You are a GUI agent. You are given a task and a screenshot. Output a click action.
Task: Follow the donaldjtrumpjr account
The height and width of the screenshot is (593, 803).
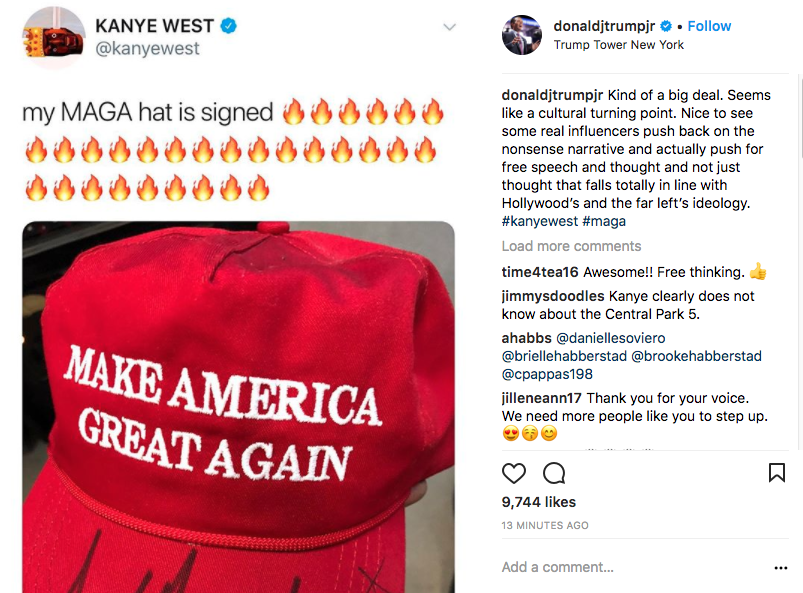[x=709, y=26]
